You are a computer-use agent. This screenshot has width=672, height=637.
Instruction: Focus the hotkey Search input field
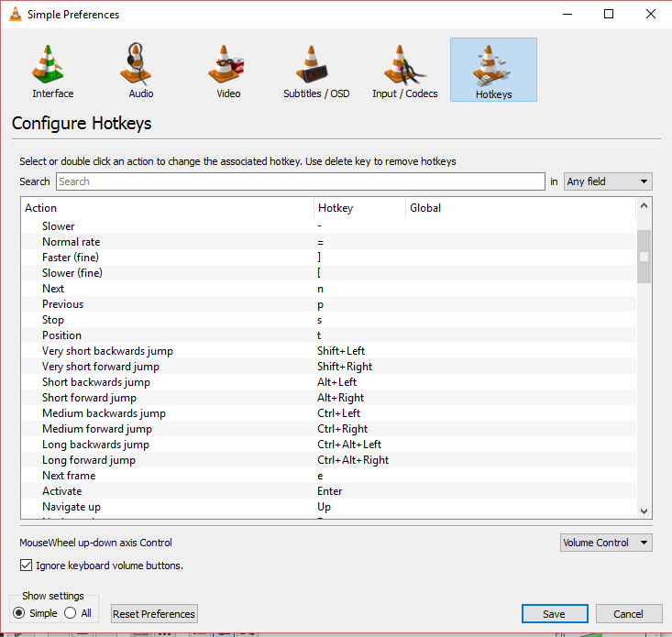point(301,181)
